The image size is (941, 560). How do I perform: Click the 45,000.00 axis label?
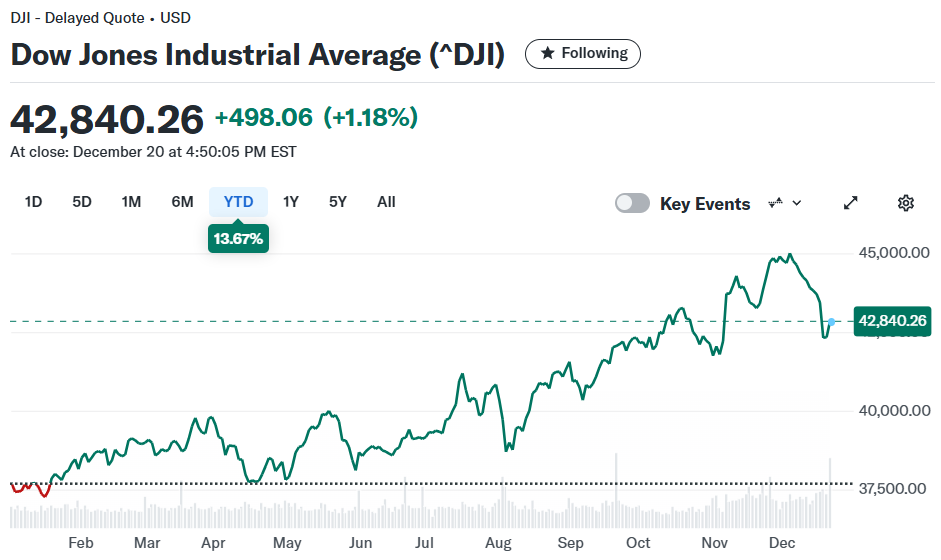[x=894, y=253]
